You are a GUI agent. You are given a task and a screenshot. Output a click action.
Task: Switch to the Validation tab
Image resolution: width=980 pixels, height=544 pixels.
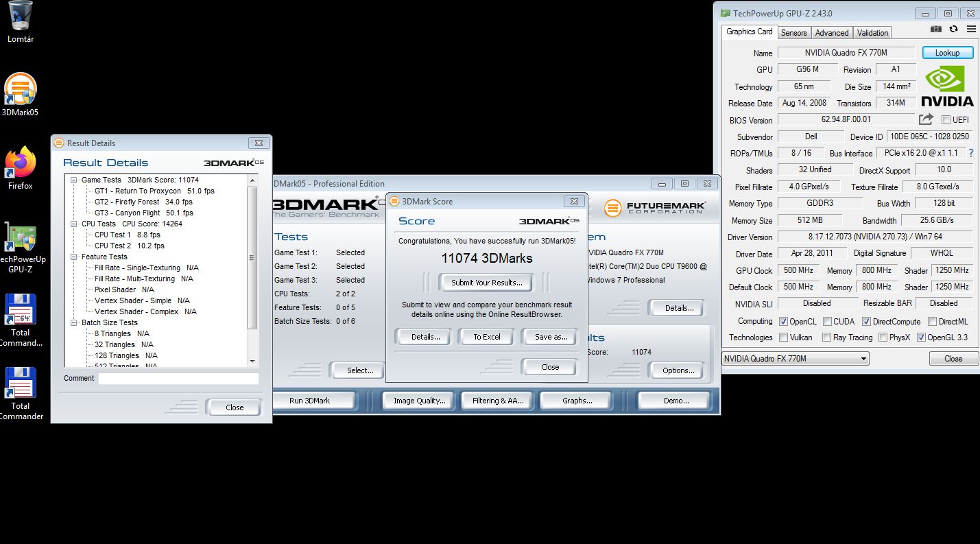coord(872,33)
